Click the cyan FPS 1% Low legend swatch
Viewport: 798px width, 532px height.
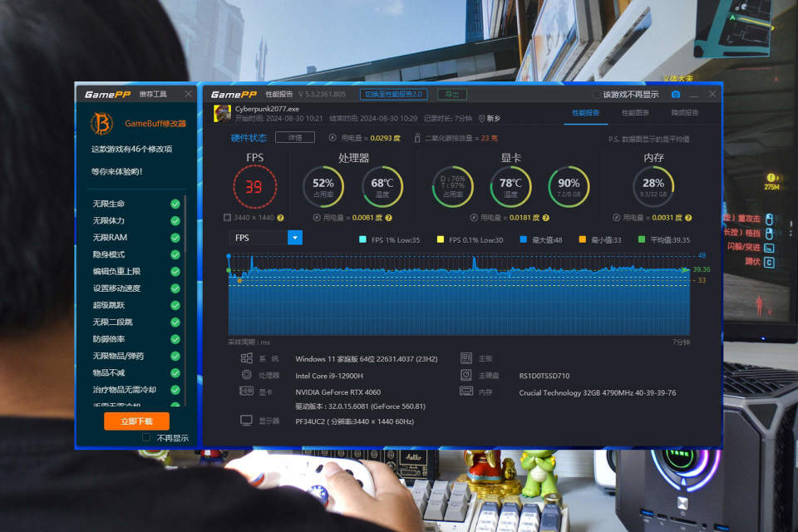click(363, 239)
